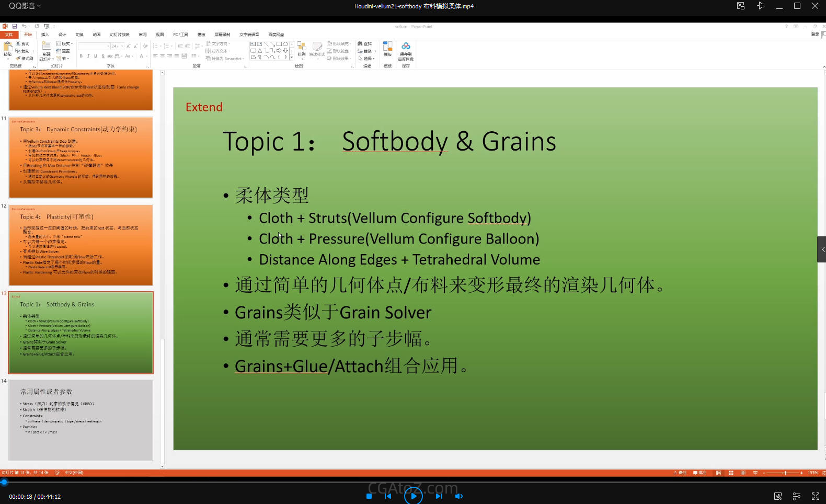
Task: Click the 保存到百度网盘 cloud icon
Action: 406,47
